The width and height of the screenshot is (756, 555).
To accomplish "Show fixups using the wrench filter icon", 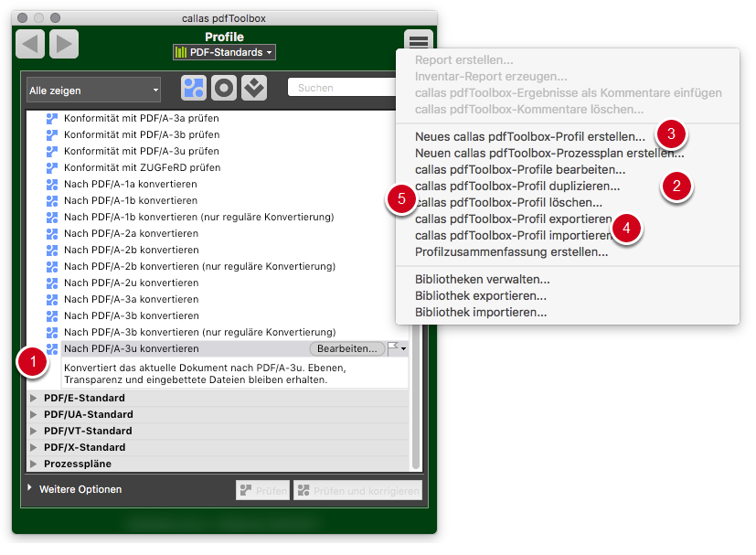I will click(254, 89).
